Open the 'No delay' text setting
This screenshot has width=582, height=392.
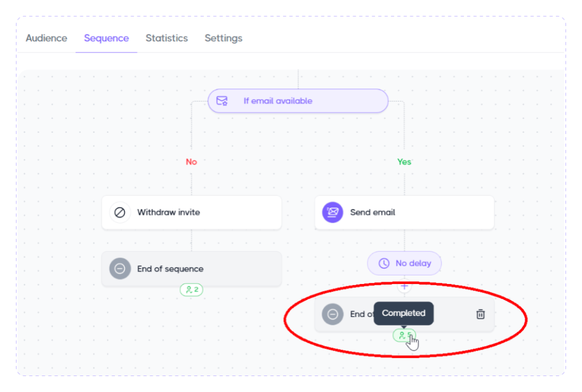tap(413, 264)
